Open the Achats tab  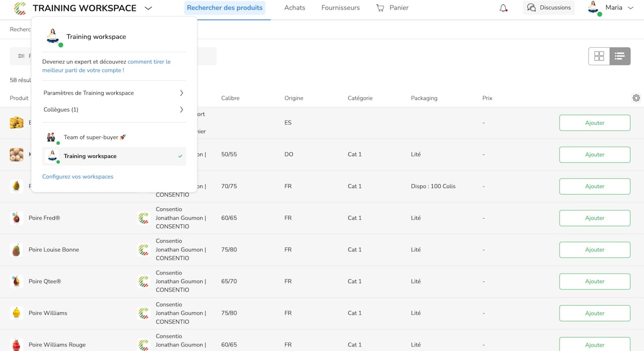pos(294,8)
